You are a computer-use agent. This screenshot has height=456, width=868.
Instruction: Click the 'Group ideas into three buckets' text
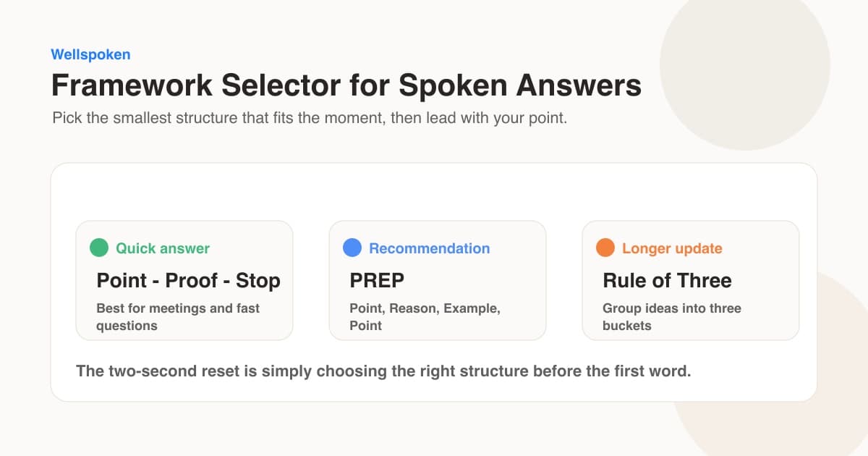pos(672,317)
